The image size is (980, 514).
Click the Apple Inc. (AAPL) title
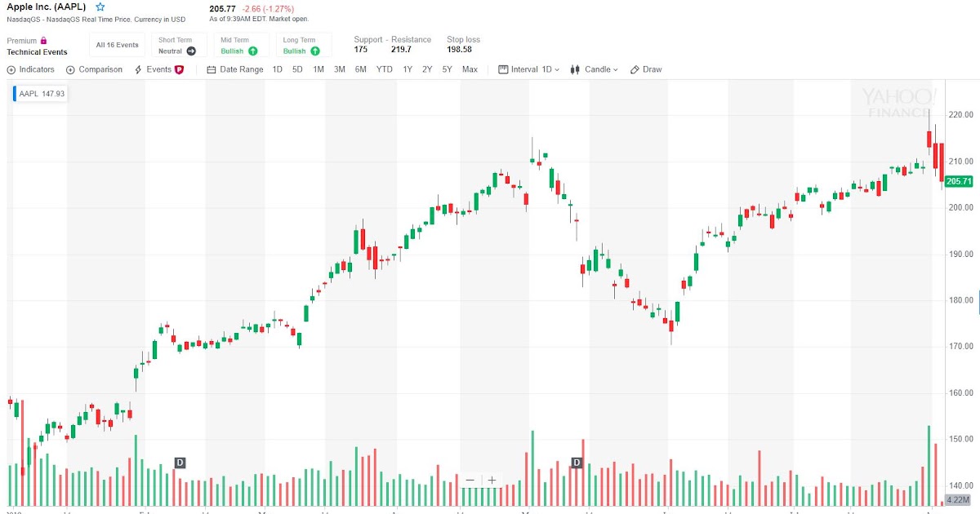tap(48, 7)
